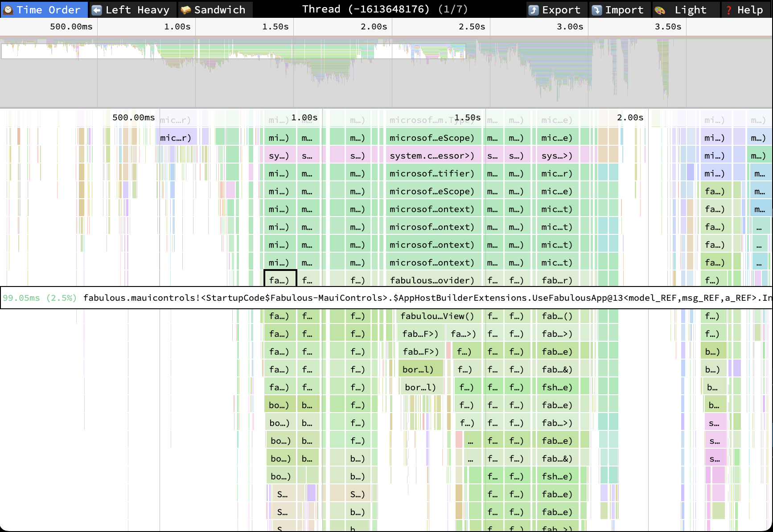Switch to the Left Heavy tab

(132, 9)
